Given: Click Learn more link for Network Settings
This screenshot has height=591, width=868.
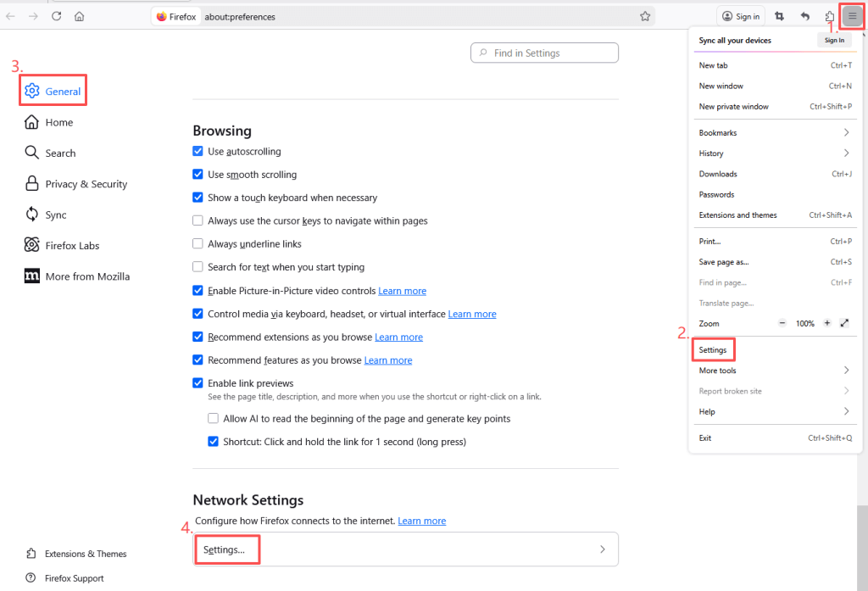Looking at the screenshot, I should 421,521.
